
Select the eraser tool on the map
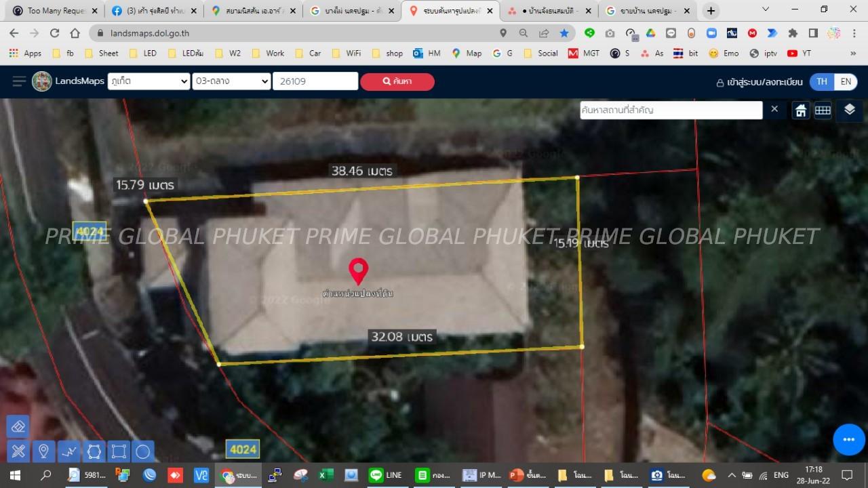(18, 427)
